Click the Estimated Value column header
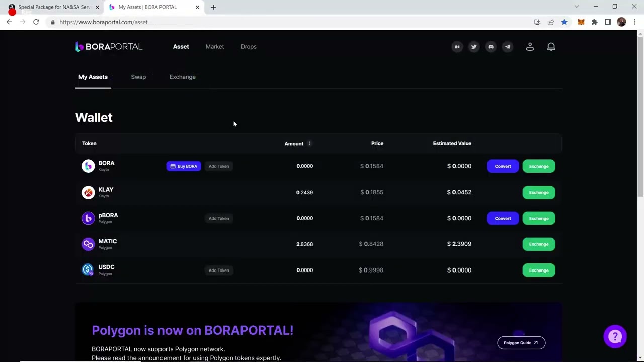 pyautogui.click(x=452, y=143)
